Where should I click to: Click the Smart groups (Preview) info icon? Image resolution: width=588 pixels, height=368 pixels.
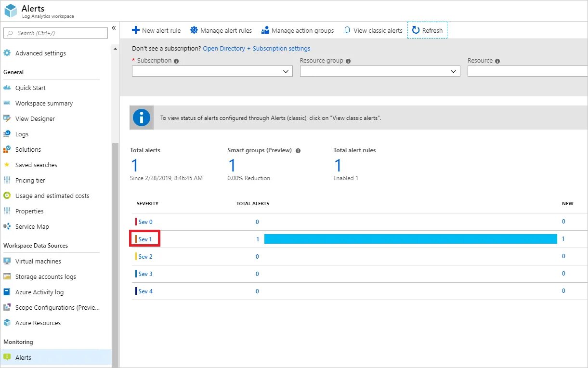(298, 151)
